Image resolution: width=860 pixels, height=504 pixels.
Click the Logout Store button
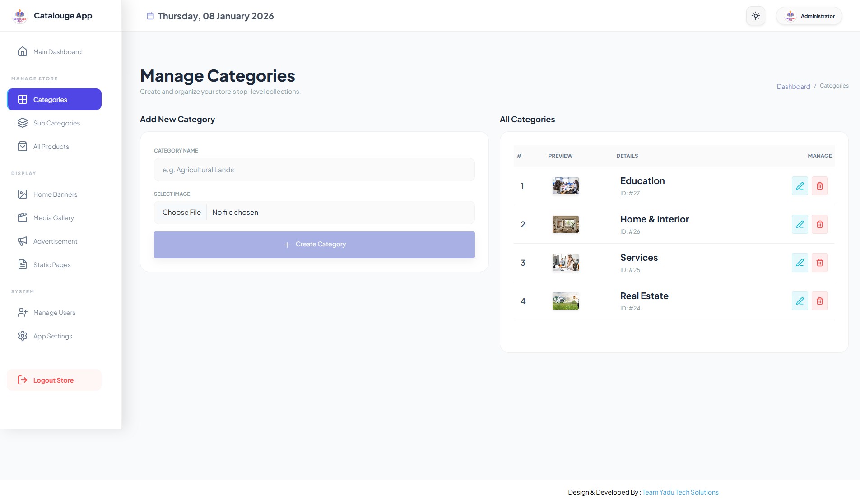(x=54, y=380)
